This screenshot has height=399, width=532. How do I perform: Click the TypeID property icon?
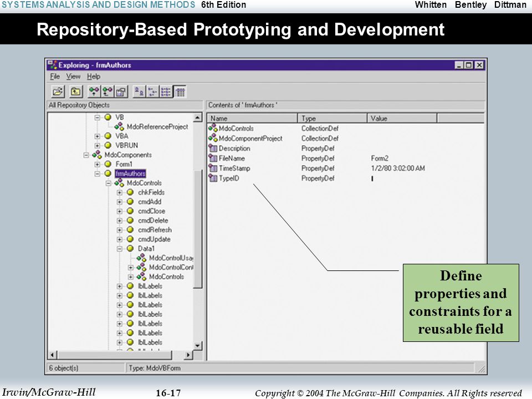click(x=213, y=178)
